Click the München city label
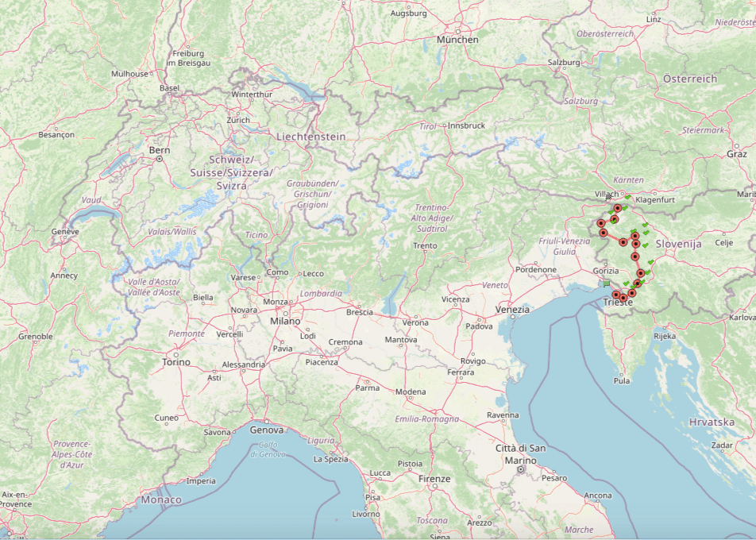This screenshot has width=756, height=540. 457,40
